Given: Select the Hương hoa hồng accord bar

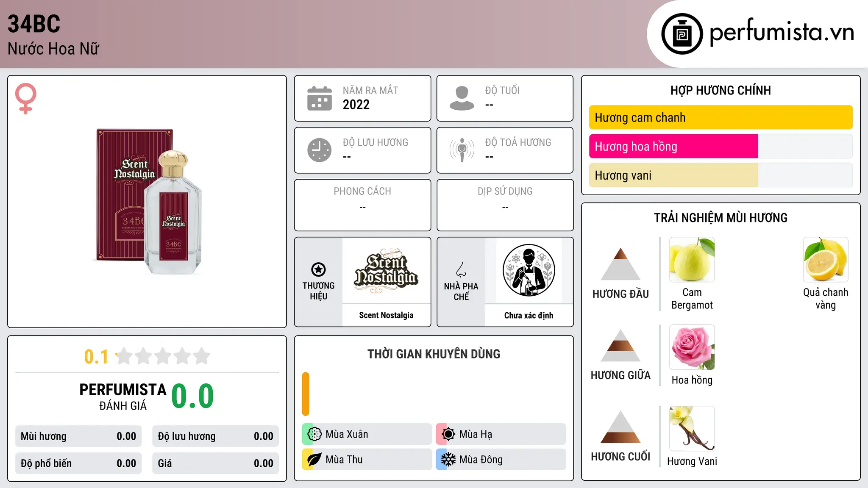Looking at the screenshot, I should coord(721,146).
